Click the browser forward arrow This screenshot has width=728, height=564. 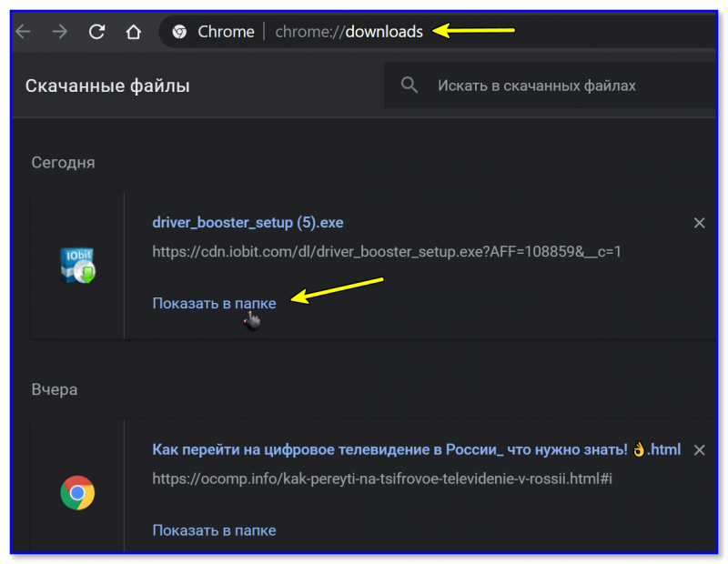60,32
